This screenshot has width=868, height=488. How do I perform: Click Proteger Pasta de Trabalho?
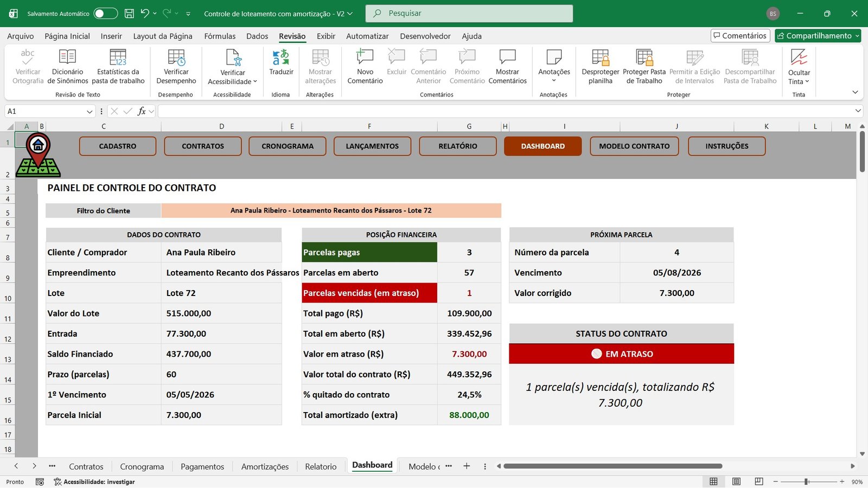(x=644, y=67)
